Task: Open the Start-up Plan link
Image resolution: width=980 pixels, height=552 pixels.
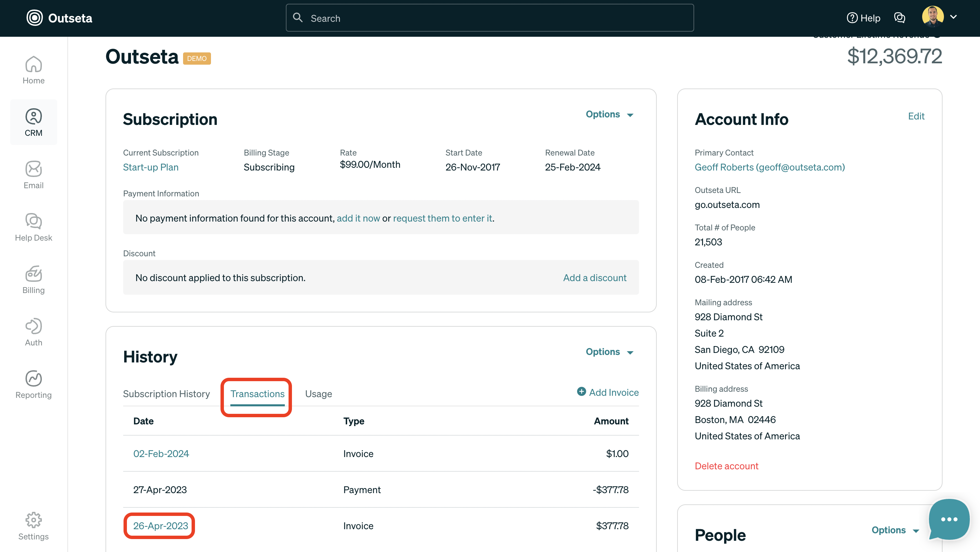Action: pyautogui.click(x=150, y=167)
